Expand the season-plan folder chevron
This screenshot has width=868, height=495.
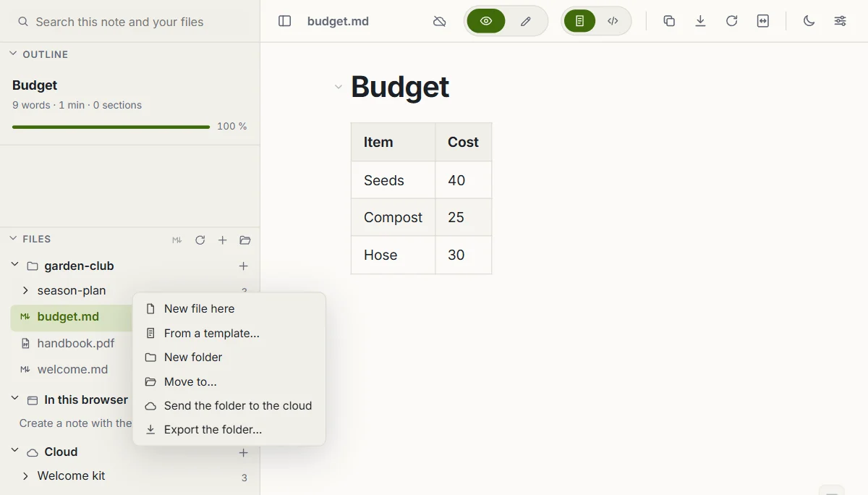tap(25, 290)
